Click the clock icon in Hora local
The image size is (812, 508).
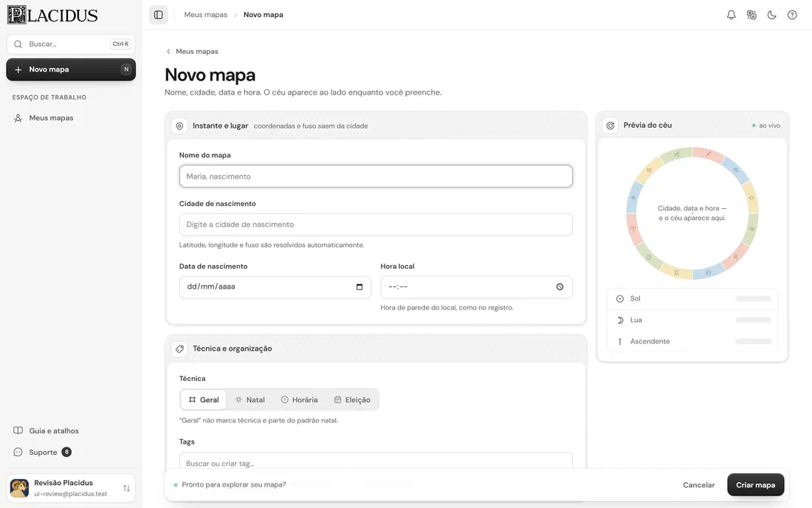tap(560, 287)
